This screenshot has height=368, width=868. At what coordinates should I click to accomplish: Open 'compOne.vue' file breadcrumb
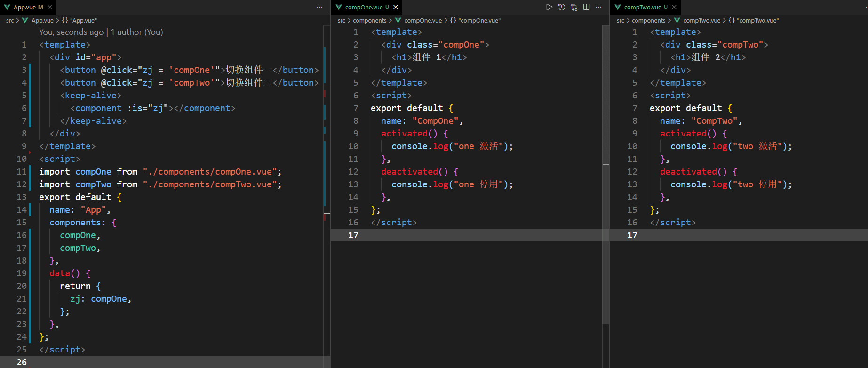pos(423,20)
